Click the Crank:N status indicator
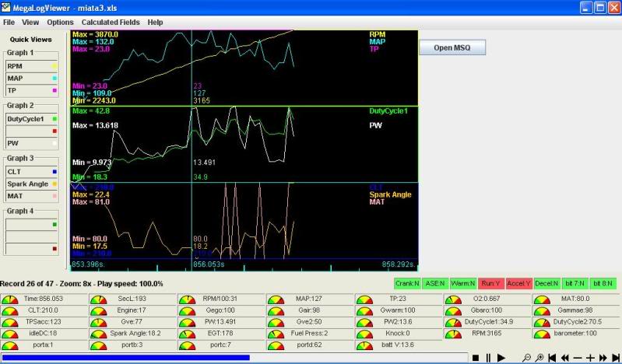The width and height of the screenshot is (622, 364). [x=407, y=284]
